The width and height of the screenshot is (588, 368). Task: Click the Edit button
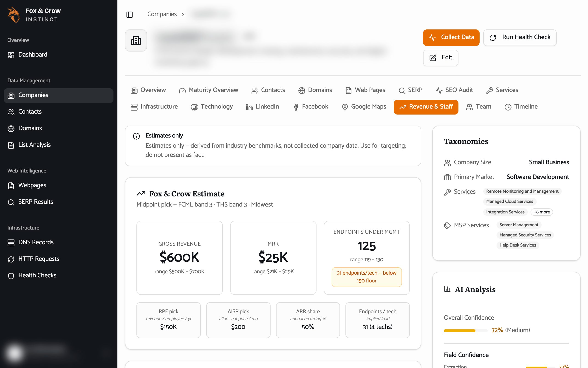tap(441, 58)
